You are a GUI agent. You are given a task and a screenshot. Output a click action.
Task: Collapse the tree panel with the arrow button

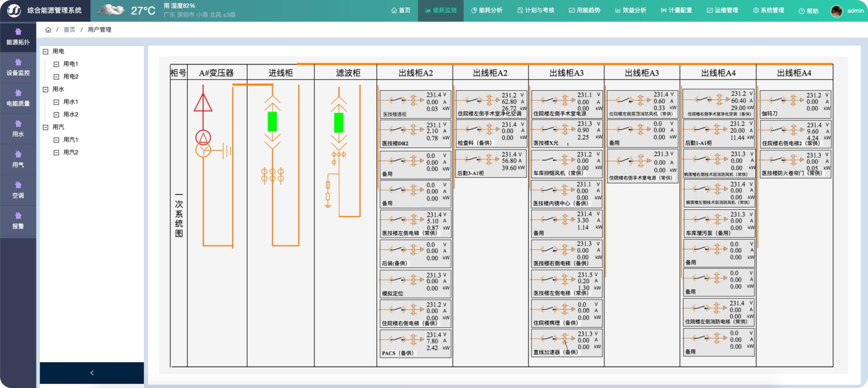92,373
